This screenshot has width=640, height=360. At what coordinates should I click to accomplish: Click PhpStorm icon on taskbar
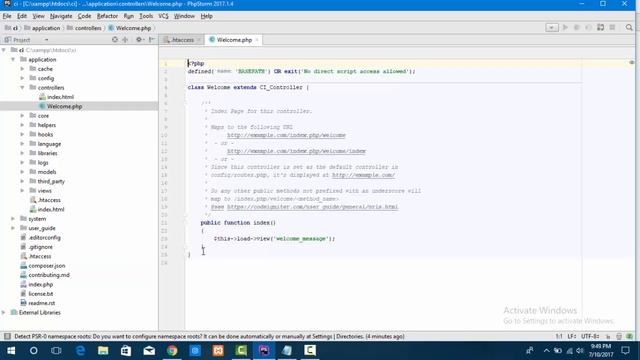tap(264, 351)
